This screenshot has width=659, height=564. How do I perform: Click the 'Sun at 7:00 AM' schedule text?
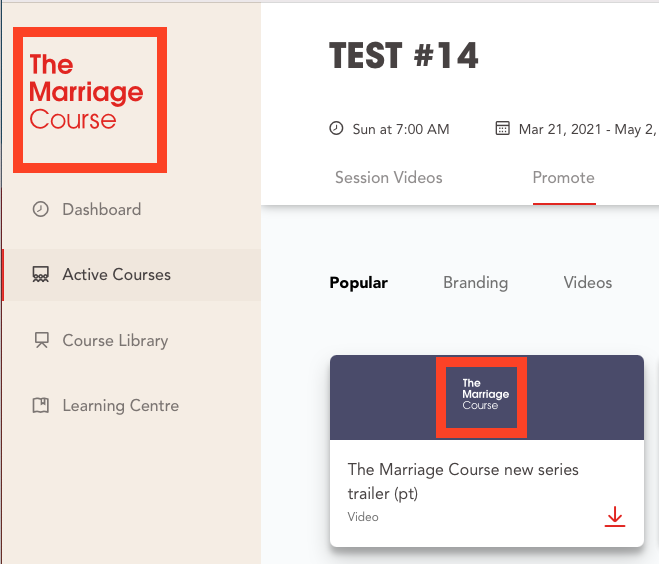click(x=401, y=129)
